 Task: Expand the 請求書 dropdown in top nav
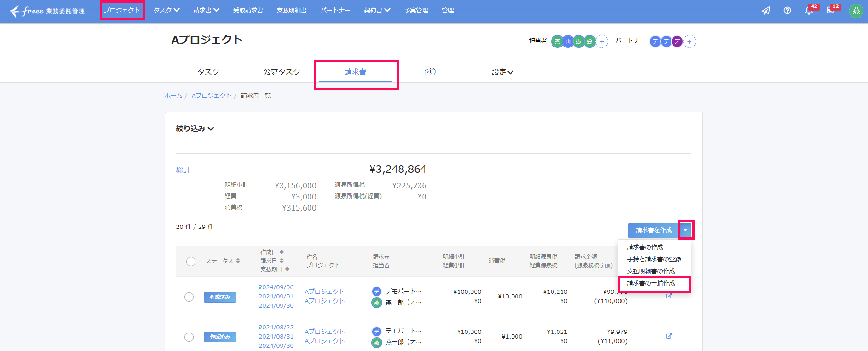pos(207,10)
